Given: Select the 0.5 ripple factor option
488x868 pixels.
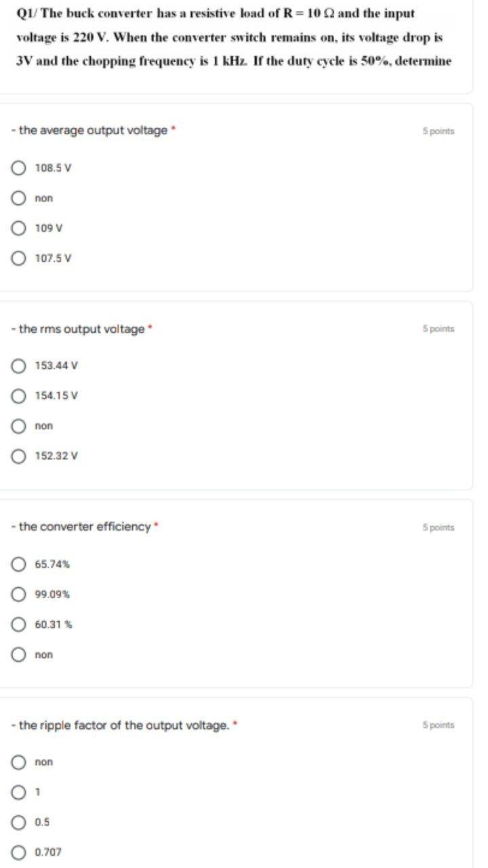Looking at the screenshot, I should pyautogui.click(x=20, y=822).
